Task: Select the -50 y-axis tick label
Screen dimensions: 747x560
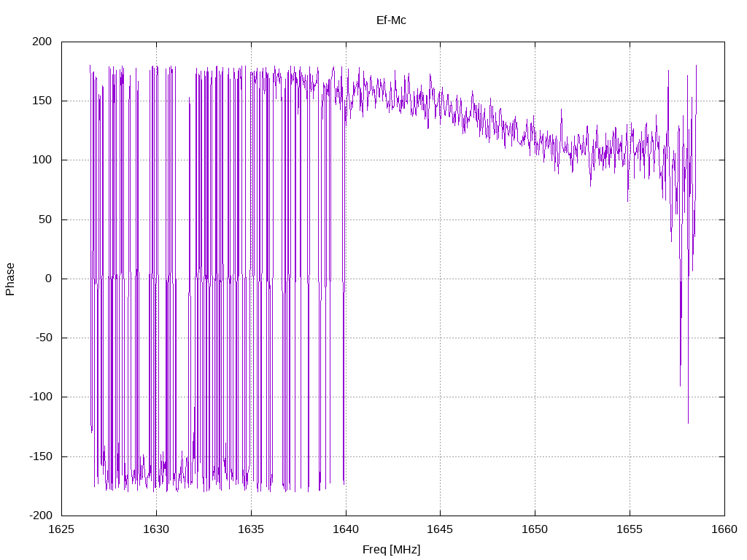Action: point(43,338)
